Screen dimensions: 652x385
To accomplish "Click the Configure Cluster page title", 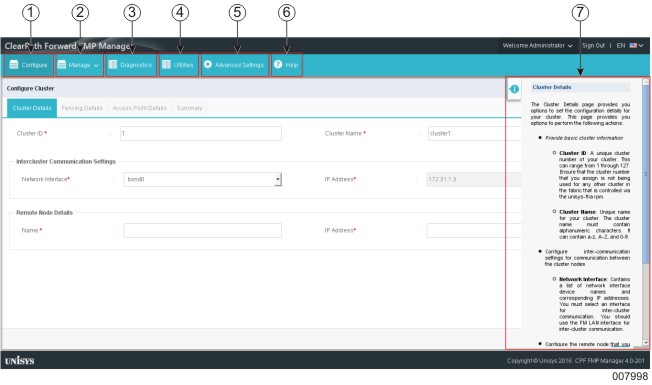I will coord(30,88).
